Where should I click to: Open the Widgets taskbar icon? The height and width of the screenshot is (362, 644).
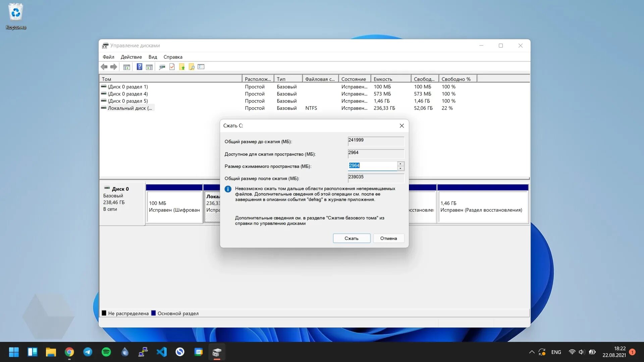point(33,352)
